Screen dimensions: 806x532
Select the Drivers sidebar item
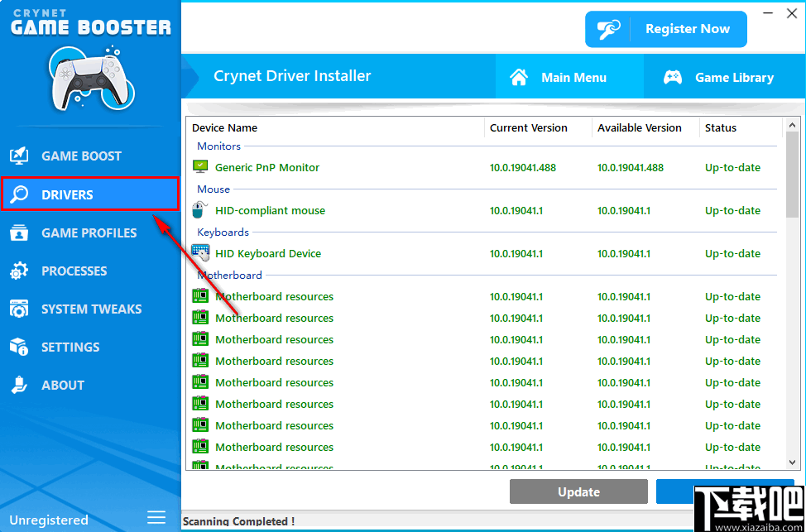pos(90,194)
